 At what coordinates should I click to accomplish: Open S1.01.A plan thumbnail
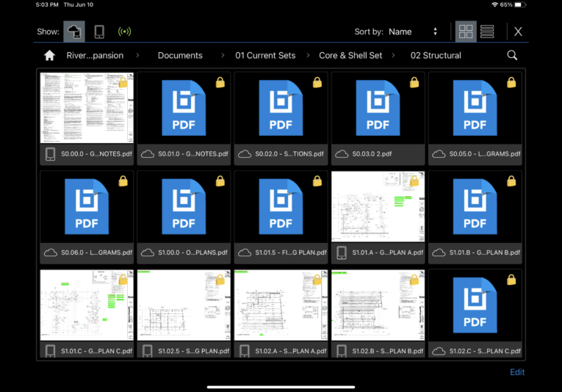point(378,207)
